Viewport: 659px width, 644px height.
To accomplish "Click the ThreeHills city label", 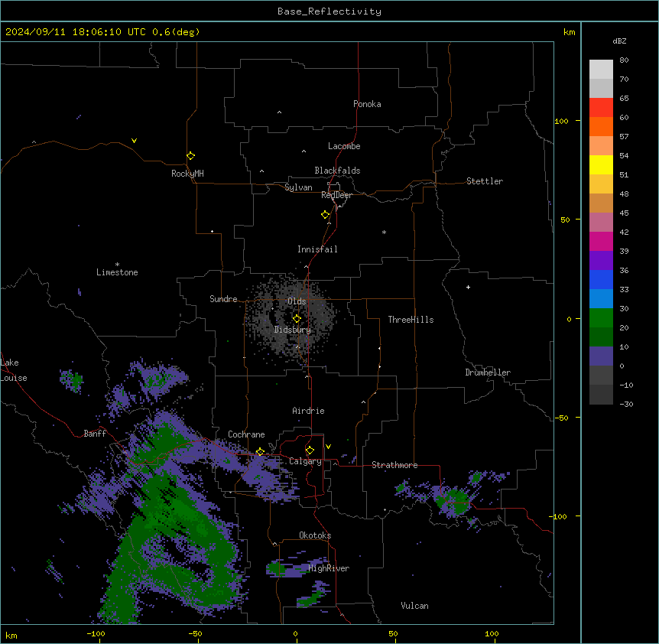I will pos(411,320).
